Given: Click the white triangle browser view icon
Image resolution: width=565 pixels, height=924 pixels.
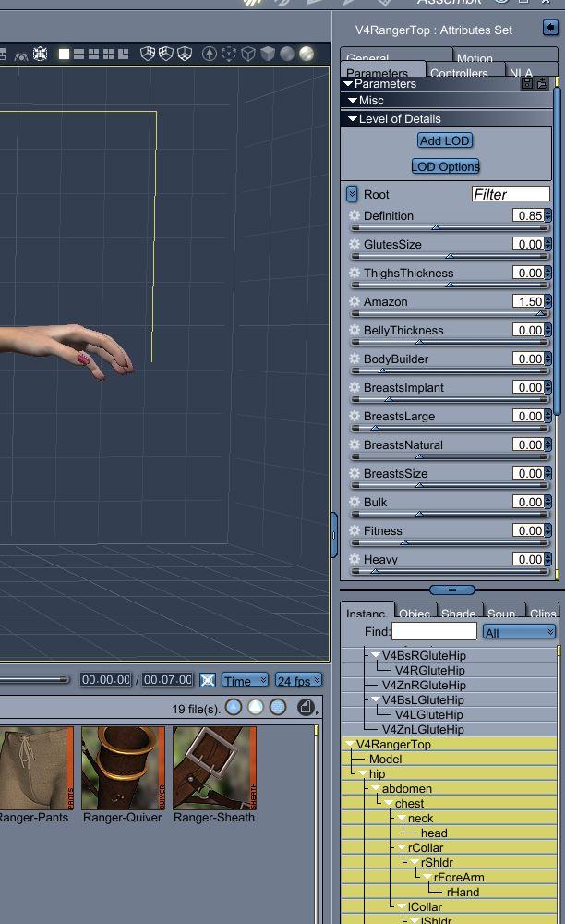Looking at the screenshot, I should (256, 707).
